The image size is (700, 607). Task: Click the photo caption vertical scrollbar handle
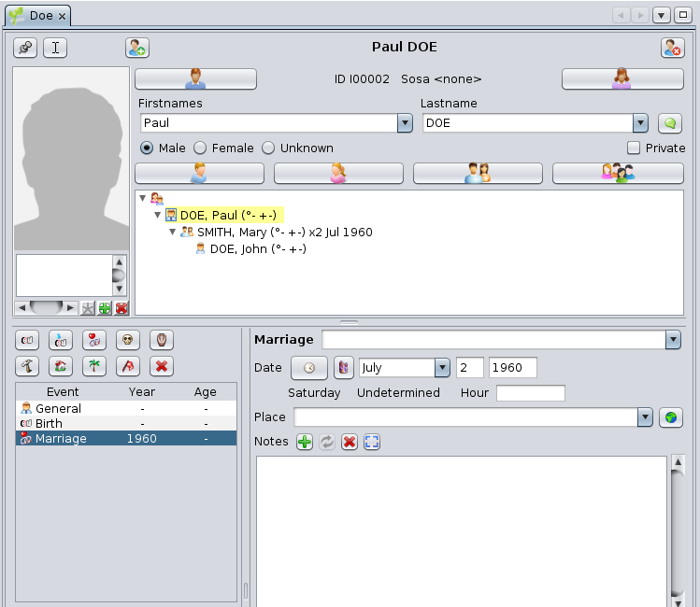pyautogui.click(x=119, y=275)
